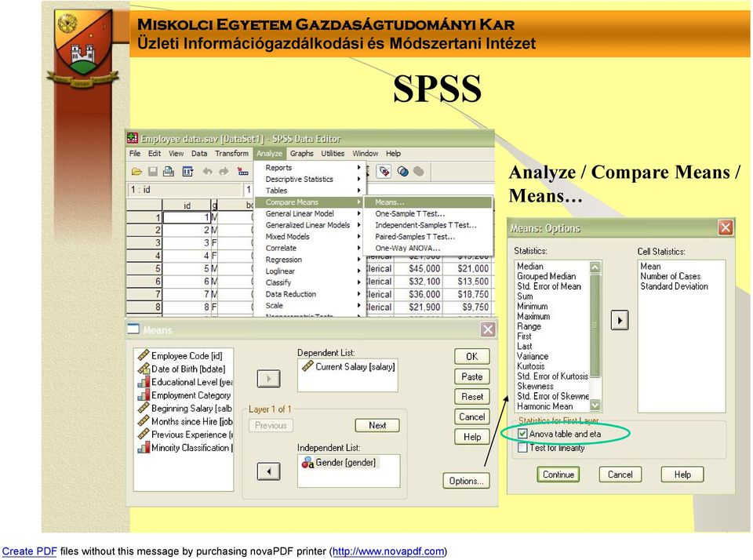This screenshot has width=753, height=560.
Task: Select Grouped Median in the Statistics list
Action: point(547,276)
